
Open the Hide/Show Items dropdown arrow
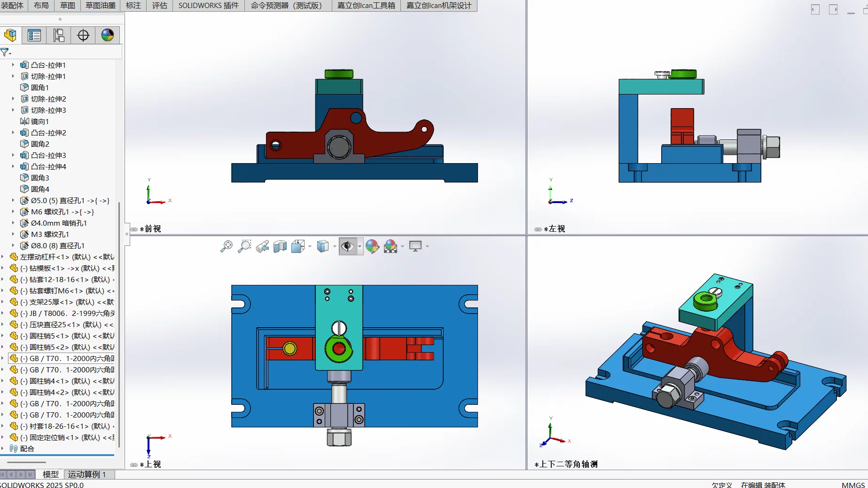360,246
